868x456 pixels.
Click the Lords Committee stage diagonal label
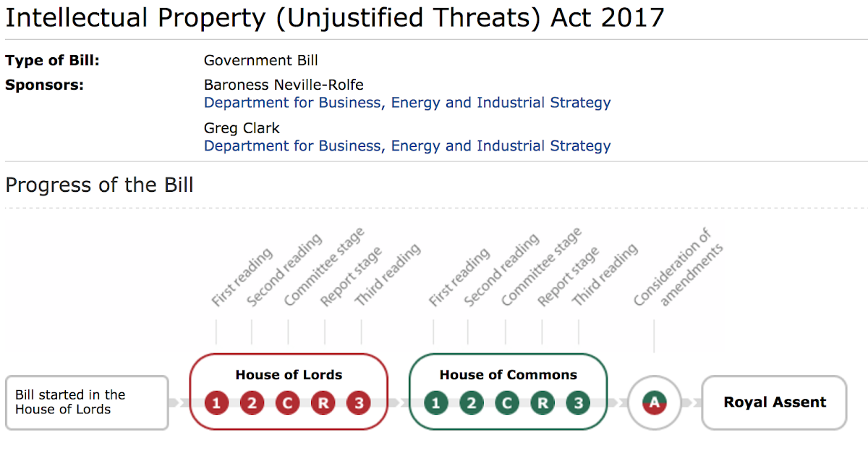[x=324, y=267]
